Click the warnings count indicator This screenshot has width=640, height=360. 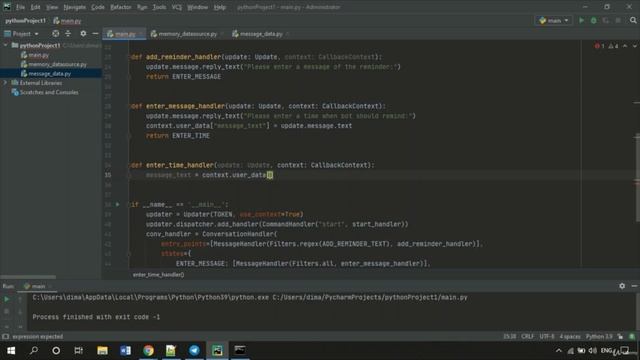[613, 46]
